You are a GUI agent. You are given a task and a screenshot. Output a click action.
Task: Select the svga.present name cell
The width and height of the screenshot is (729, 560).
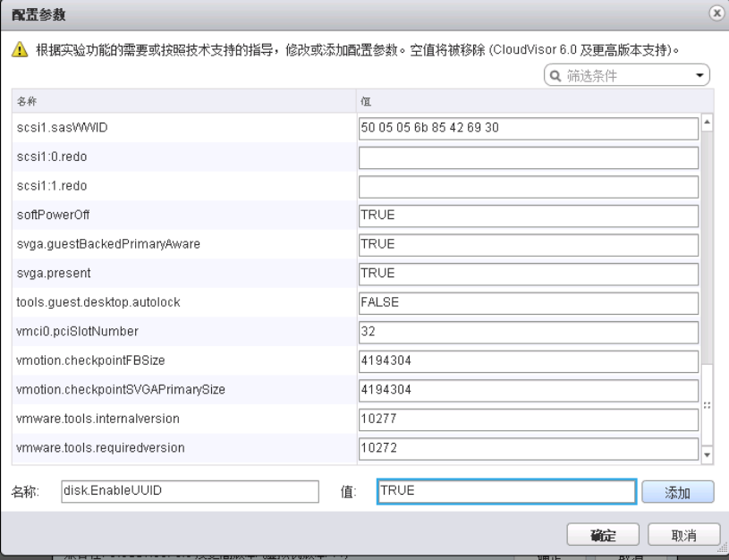pyautogui.click(x=184, y=274)
